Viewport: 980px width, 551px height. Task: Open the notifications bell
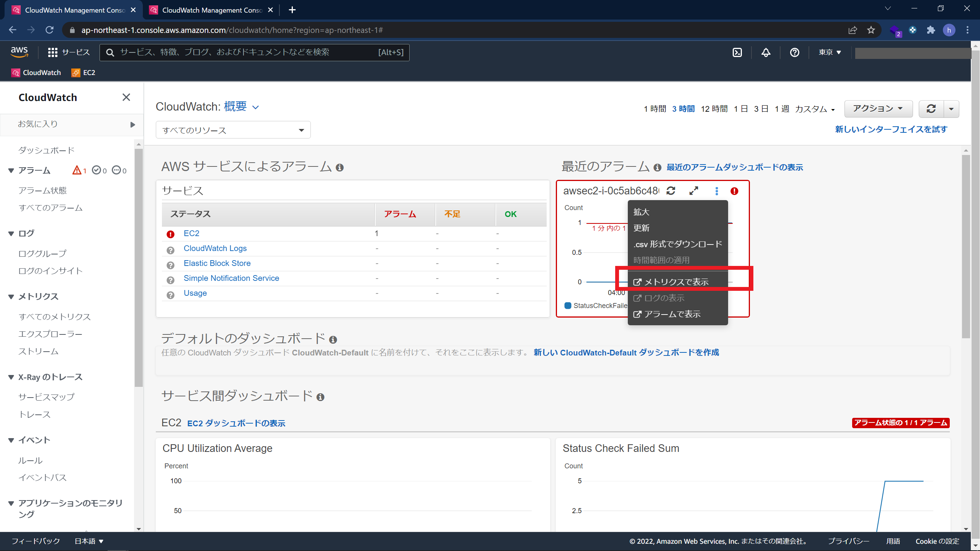[766, 52]
